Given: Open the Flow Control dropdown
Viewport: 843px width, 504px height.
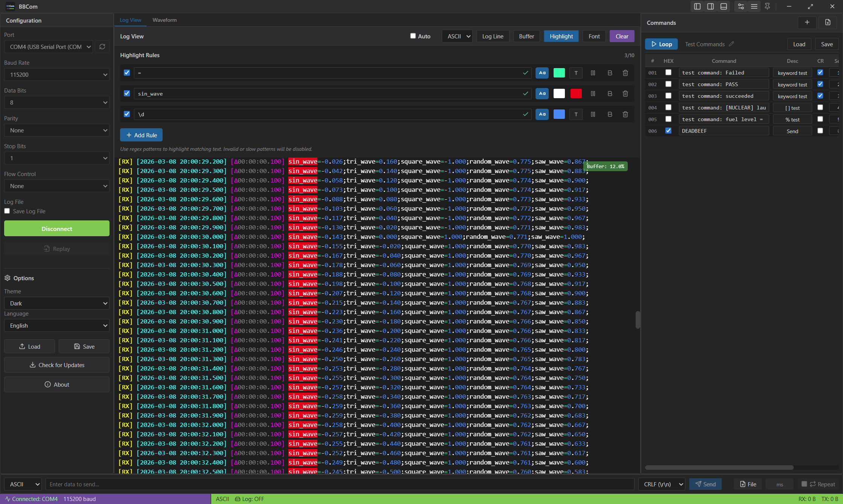Looking at the screenshot, I should pyautogui.click(x=57, y=186).
